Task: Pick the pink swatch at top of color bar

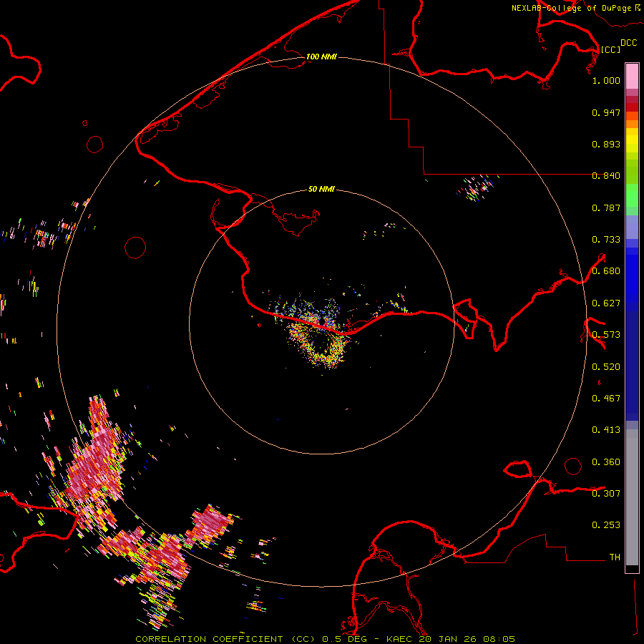Action: pyautogui.click(x=632, y=75)
